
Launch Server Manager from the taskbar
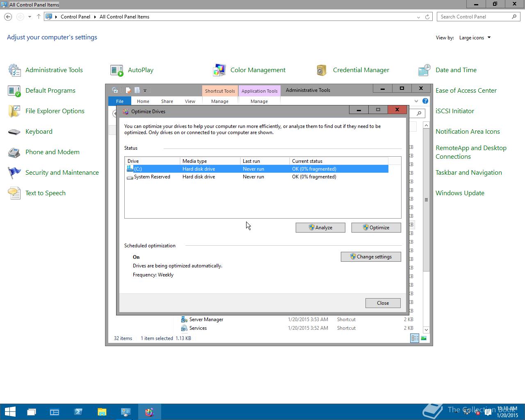(x=55, y=412)
